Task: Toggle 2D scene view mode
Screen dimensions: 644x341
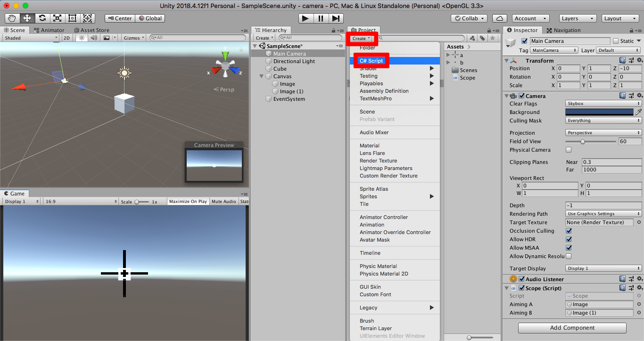Action: (x=67, y=38)
